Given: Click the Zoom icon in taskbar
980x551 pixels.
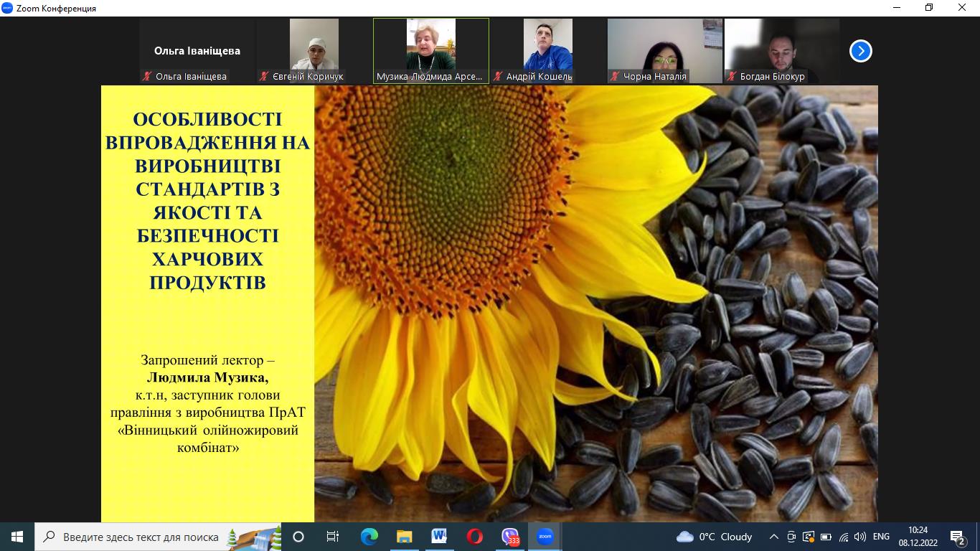Looking at the screenshot, I should 545,537.
